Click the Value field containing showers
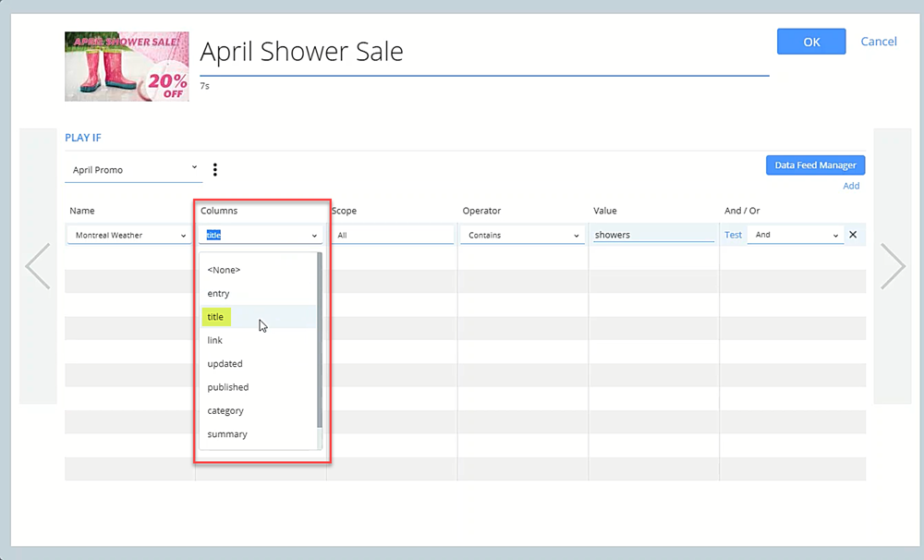The image size is (924, 560). coord(653,236)
